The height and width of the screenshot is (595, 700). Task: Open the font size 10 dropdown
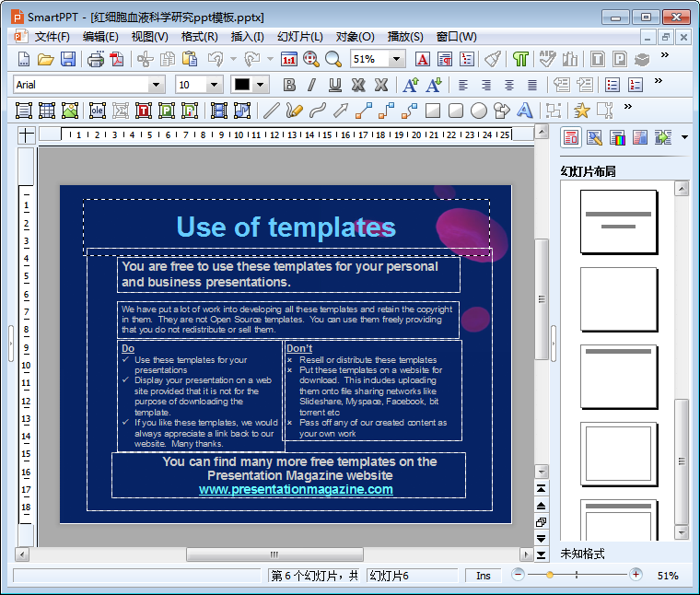[215, 85]
